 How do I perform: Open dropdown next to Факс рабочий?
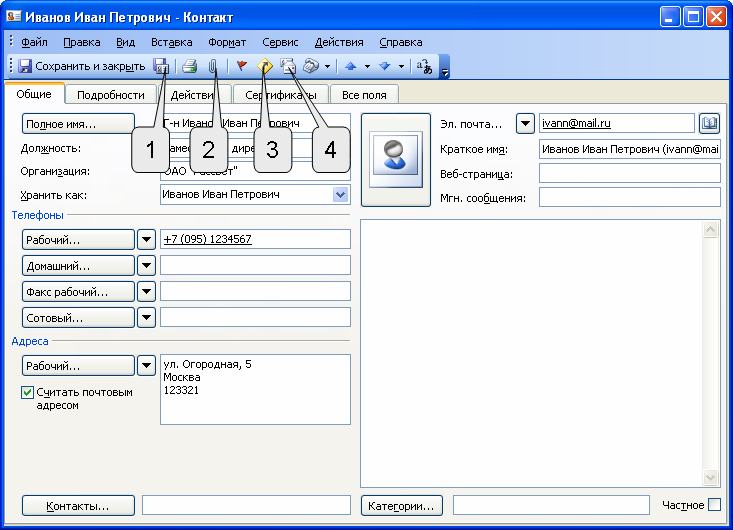146,292
